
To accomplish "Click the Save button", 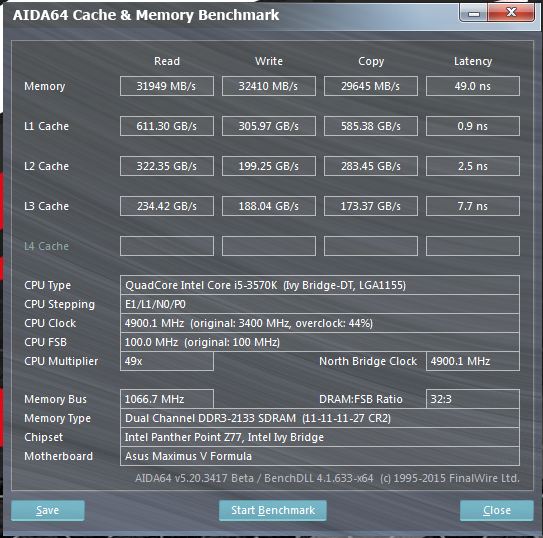I will (48, 510).
